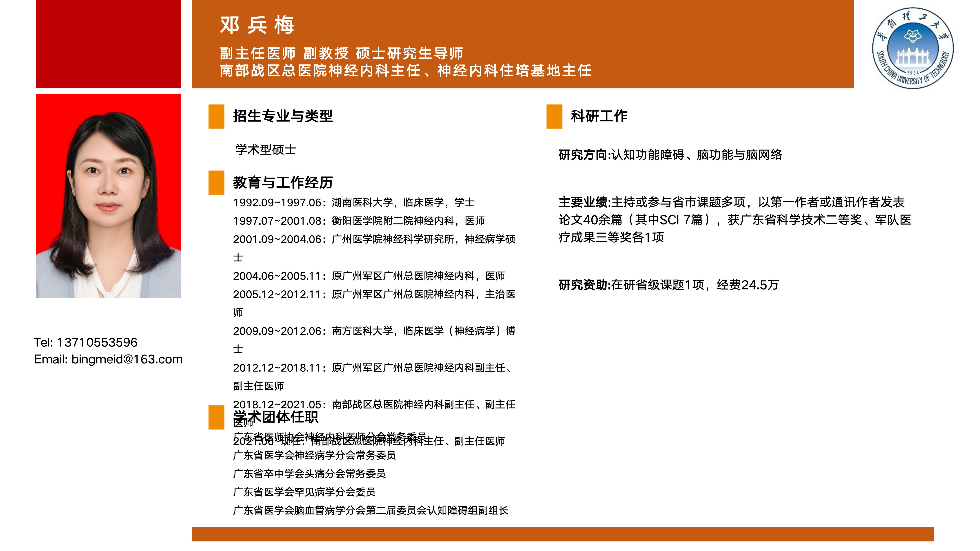Click the 1992.09~1997.06 湖南医科大学 entry
980x551 pixels.
[354, 202]
